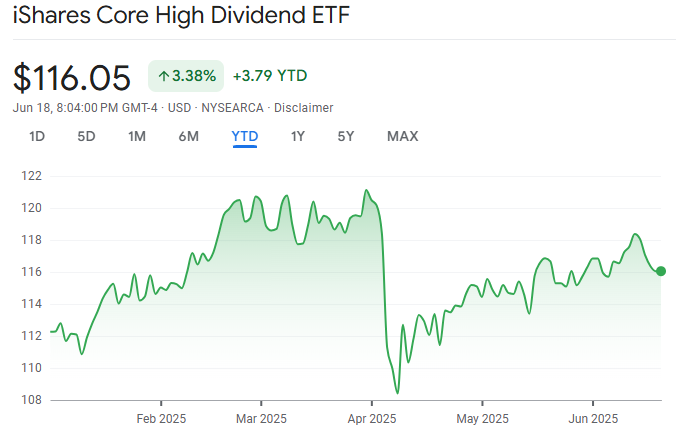Image resolution: width=676 pixels, height=432 pixels.
Task: Click the 110 y-axis value
Action: click(31, 368)
